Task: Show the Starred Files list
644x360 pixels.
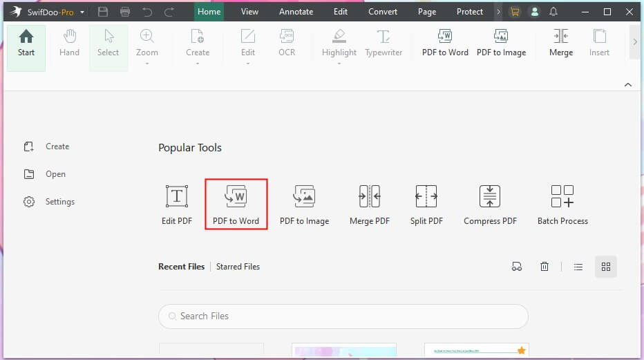Action: tap(238, 267)
